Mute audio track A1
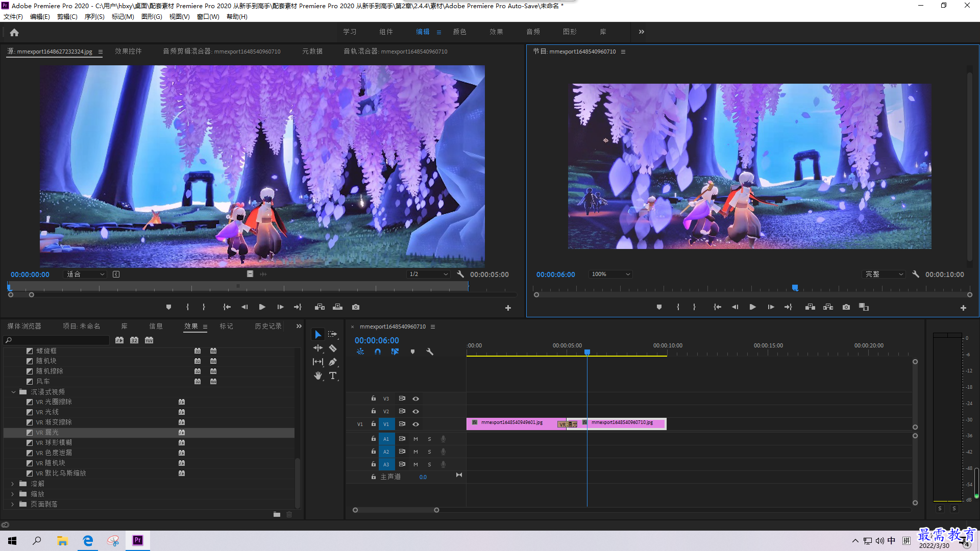Image resolution: width=980 pixels, height=551 pixels. tap(415, 439)
